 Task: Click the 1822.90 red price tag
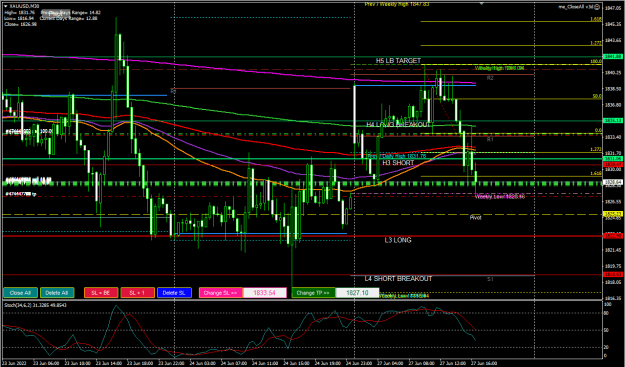tap(613, 236)
